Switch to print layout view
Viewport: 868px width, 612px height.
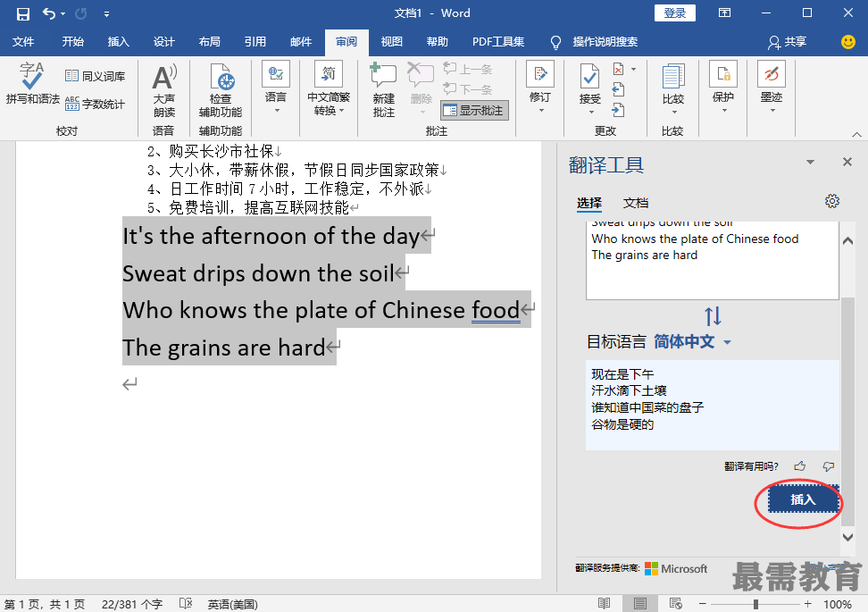(x=639, y=604)
